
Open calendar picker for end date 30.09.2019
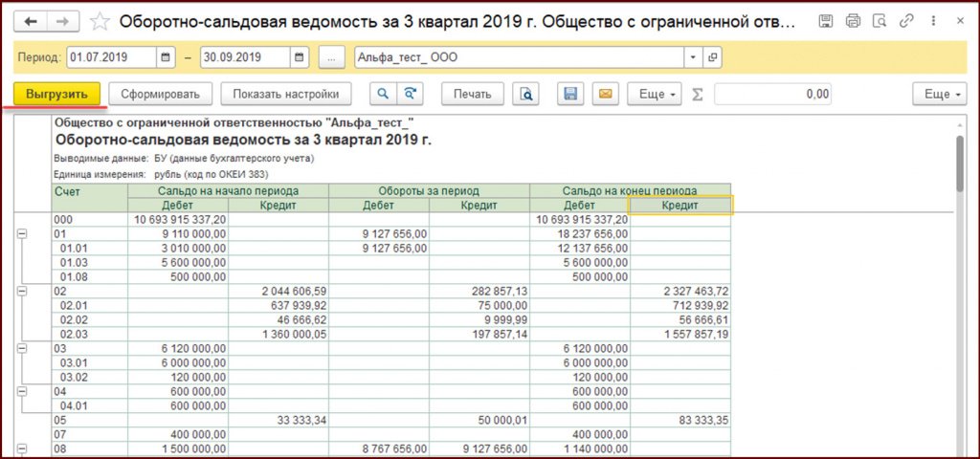(301, 57)
